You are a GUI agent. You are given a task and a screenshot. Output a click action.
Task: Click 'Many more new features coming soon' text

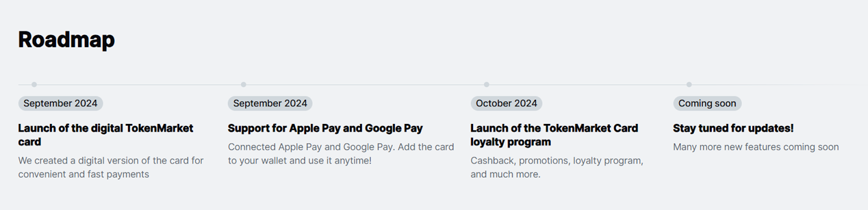click(x=756, y=147)
